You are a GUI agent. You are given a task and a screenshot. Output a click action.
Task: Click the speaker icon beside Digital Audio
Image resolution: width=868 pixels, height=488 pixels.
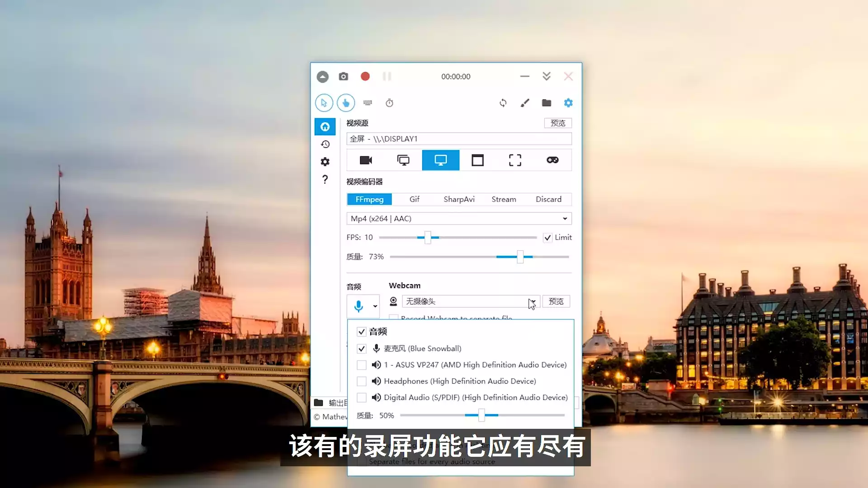pyautogui.click(x=376, y=397)
